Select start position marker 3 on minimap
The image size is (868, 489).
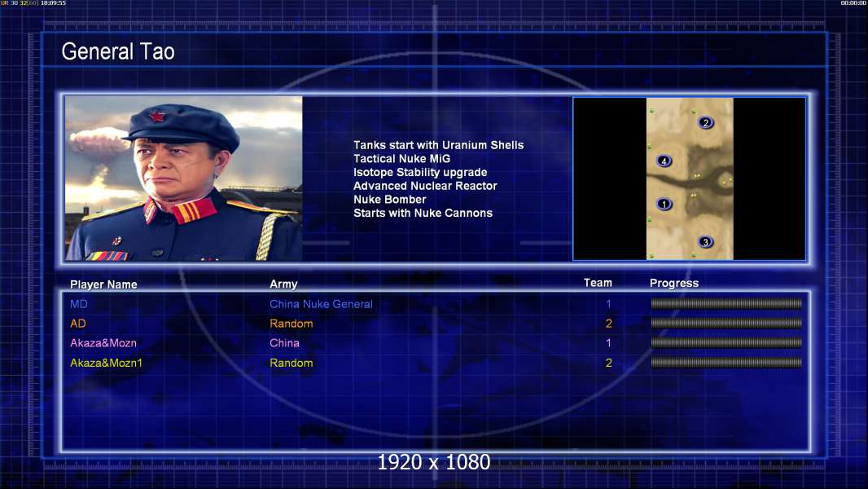pos(705,241)
